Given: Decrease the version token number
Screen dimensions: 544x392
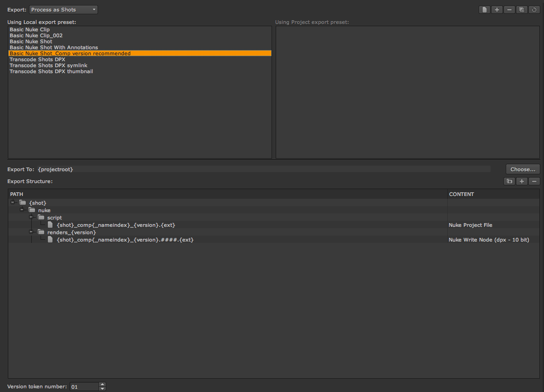Looking at the screenshot, I should [102, 388].
